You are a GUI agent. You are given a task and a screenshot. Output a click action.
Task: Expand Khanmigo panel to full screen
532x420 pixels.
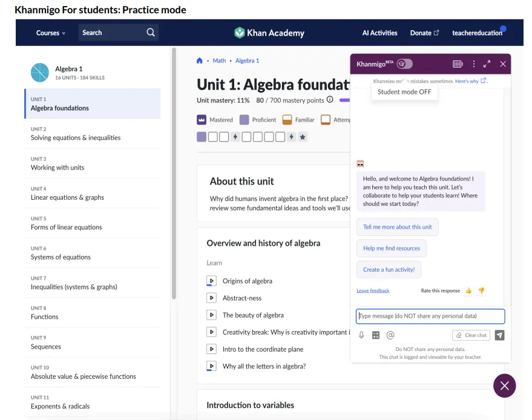point(487,64)
